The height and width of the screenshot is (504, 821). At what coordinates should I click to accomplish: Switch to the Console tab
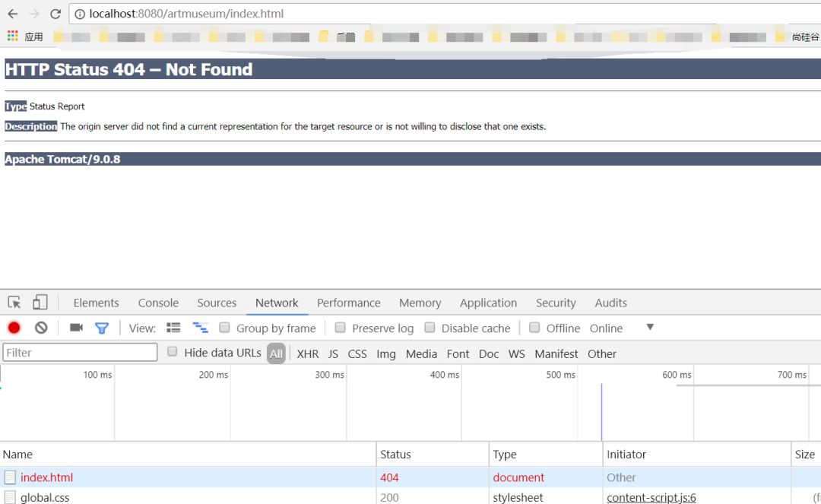click(158, 303)
